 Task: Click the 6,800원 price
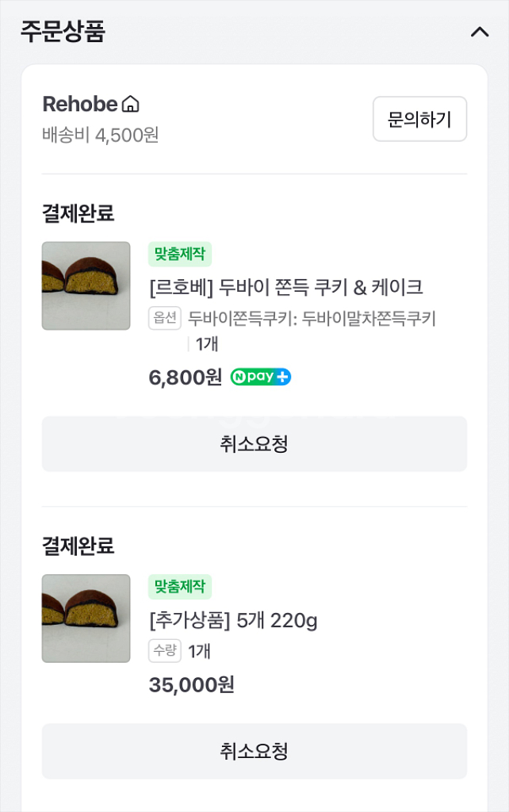tap(186, 377)
